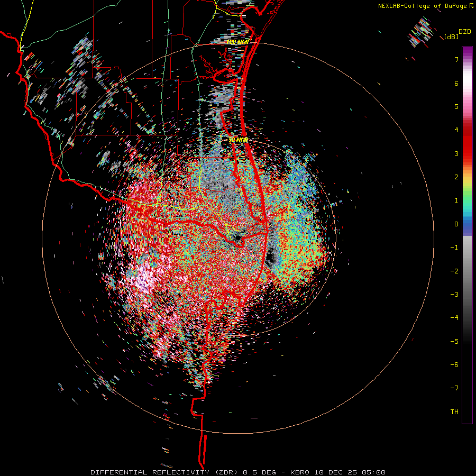Click the positive "7" color scale label

pyautogui.click(x=456, y=59)
